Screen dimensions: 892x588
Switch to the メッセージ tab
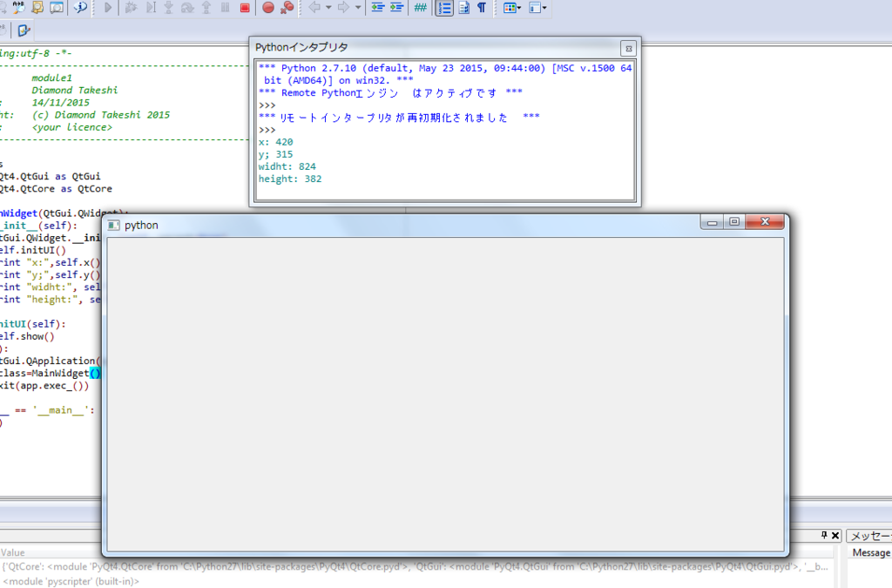pos(869,536)
